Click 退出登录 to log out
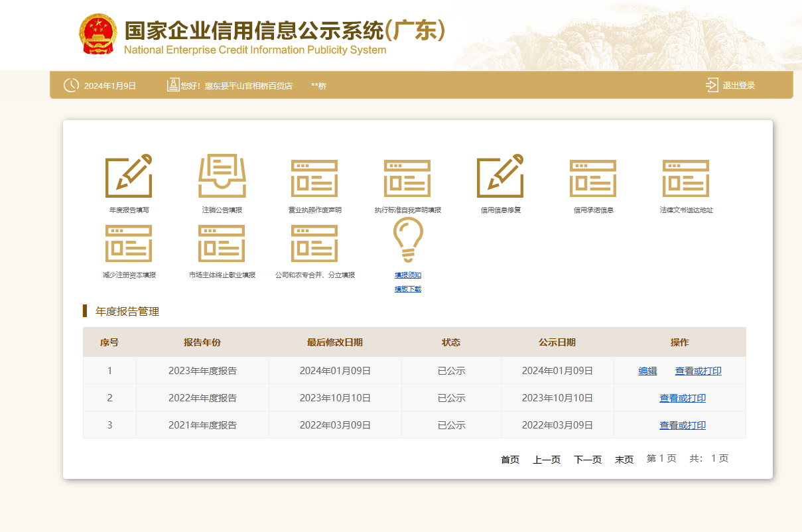 739,86
